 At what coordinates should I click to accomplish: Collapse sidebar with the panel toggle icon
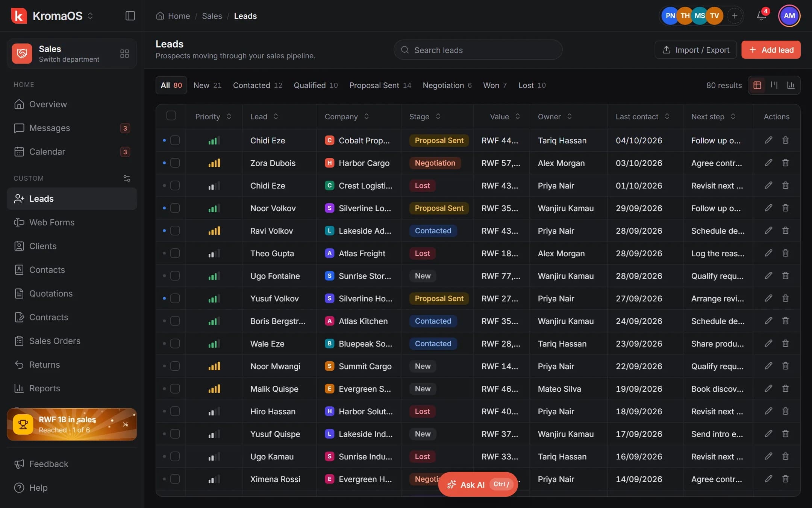(130, 16)
